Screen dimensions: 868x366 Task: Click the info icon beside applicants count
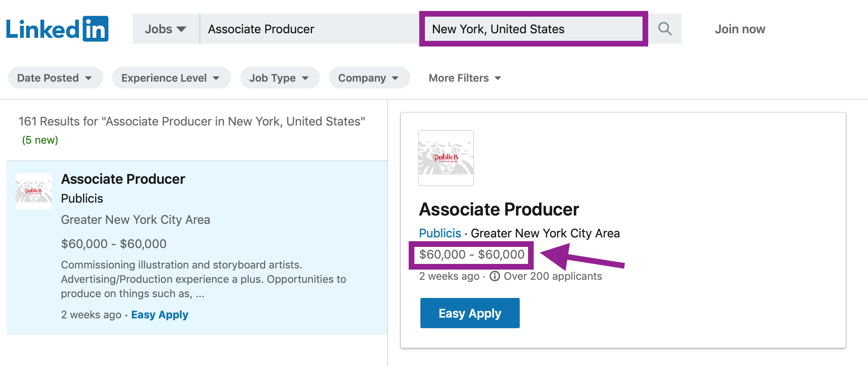494,276
